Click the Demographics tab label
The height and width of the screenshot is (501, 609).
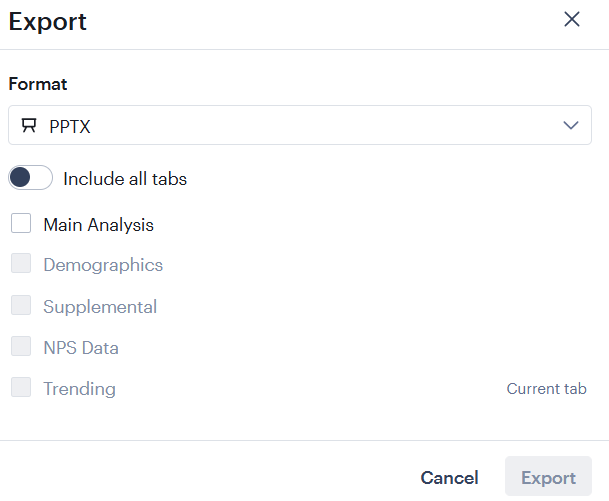point(103,266)
